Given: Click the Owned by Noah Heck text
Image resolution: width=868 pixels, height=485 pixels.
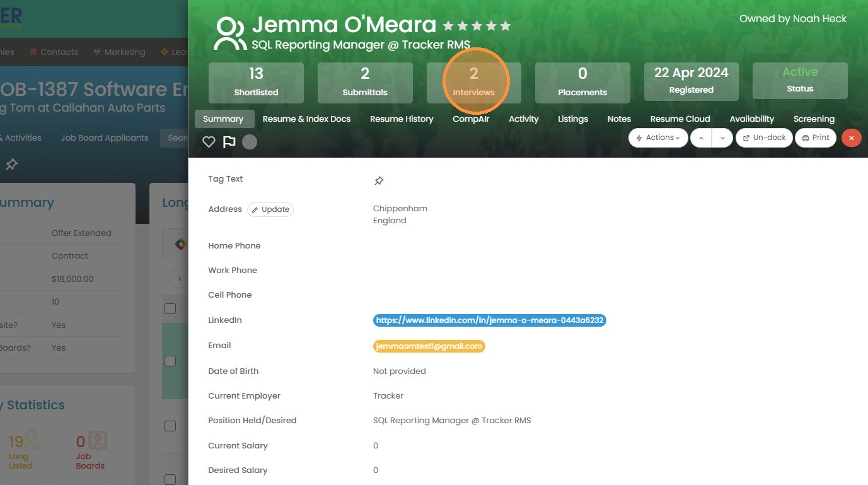Looking at the screenshot, I should (793, 19).
